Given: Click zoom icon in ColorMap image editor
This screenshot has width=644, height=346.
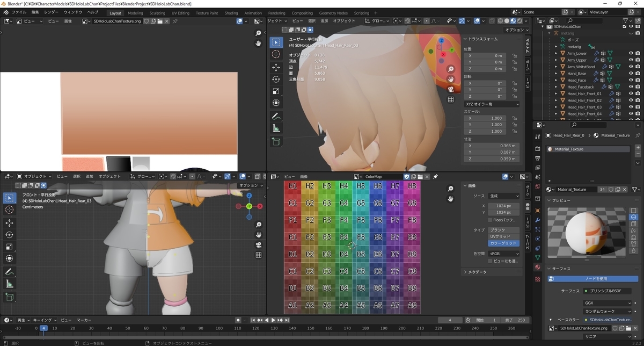Looking at the screenshot, I should click(451, 188).
